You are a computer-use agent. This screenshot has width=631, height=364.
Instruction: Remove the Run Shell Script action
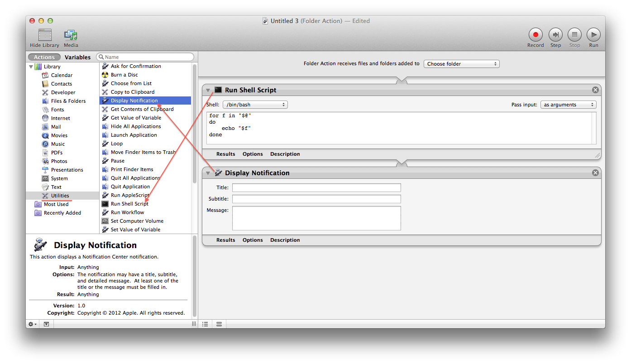(x=595, y=90)
